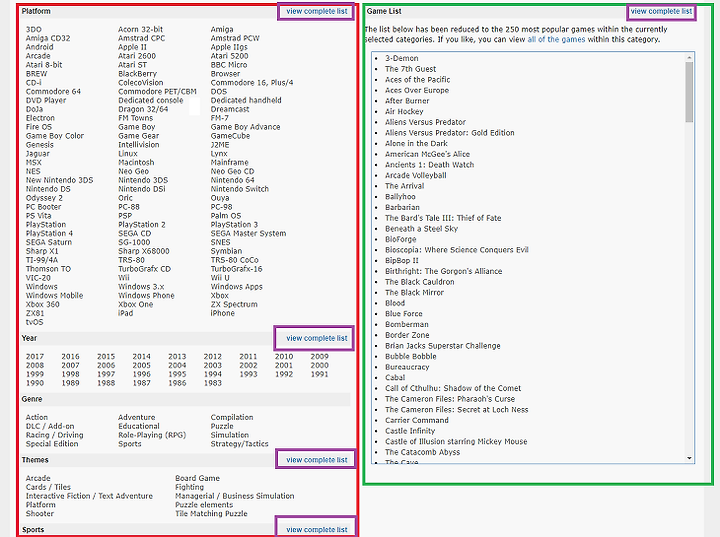Select the Strategy/Tactics genre
Screen dimensions: 720x537
pos(239,444)
